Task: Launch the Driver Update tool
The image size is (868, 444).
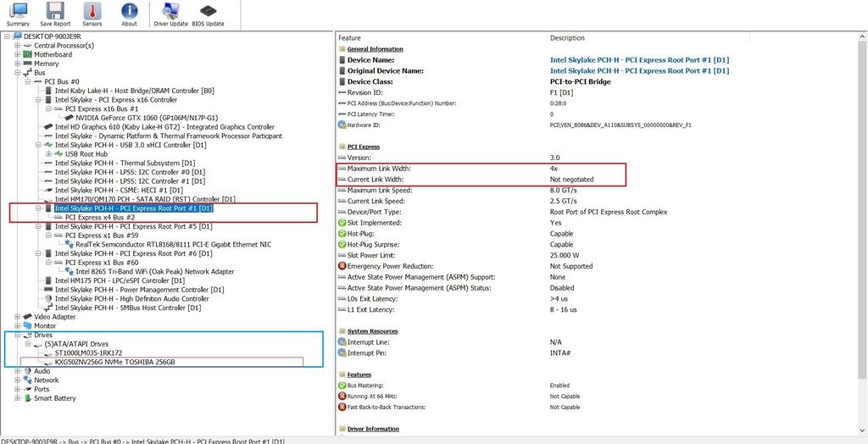Action: coord(170,14)
